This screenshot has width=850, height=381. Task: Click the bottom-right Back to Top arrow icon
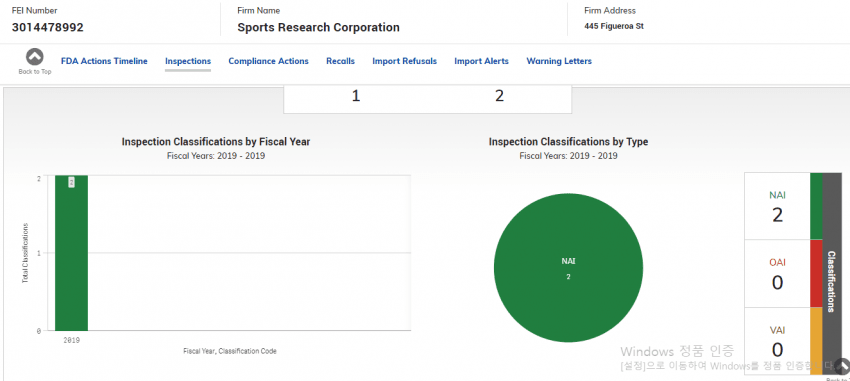(x=842, y=366)
